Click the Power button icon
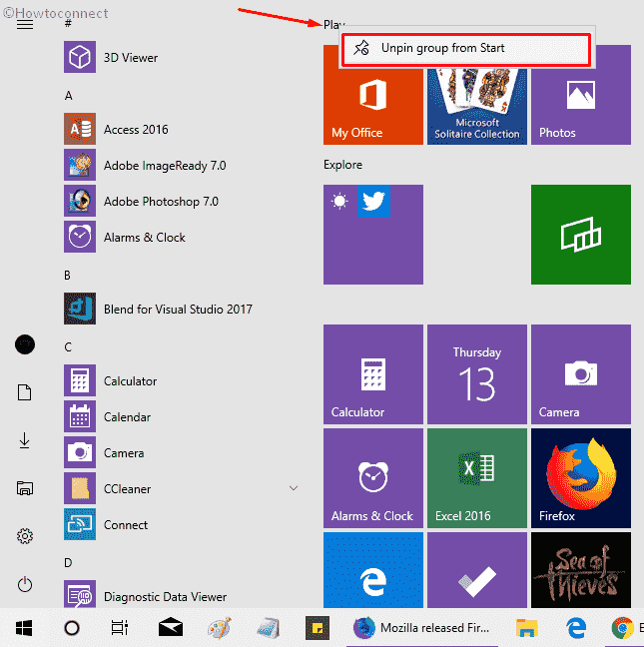The width and height of the screenshot is (644, 647). click(25, 584)
